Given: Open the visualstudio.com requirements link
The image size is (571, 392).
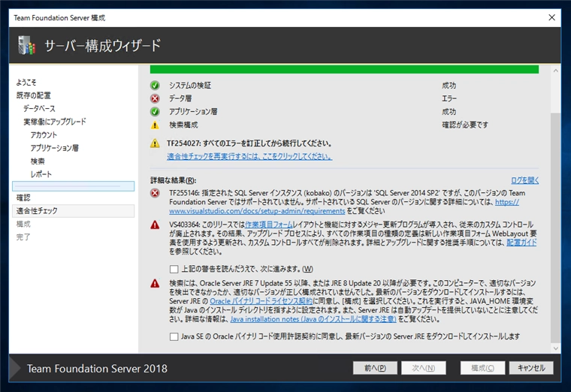Looking at the screenshot, I should point(257,211).
